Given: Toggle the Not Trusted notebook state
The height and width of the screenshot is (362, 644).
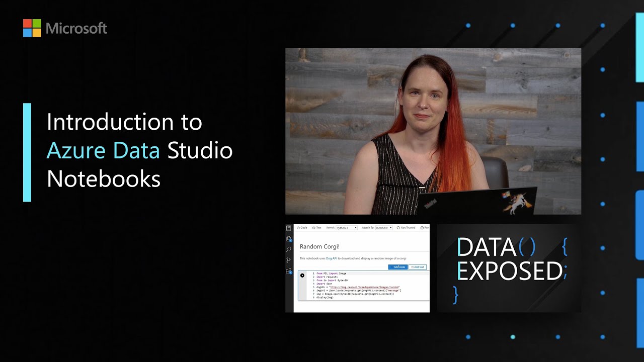Looking at the screenshot, I should pos(406,228).
